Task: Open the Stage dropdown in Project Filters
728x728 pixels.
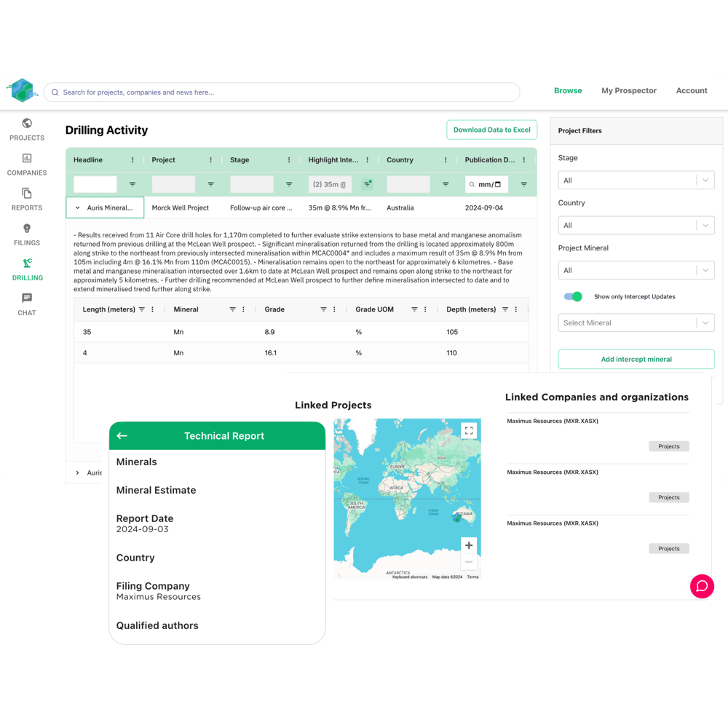Action: [x=636, y=180]
